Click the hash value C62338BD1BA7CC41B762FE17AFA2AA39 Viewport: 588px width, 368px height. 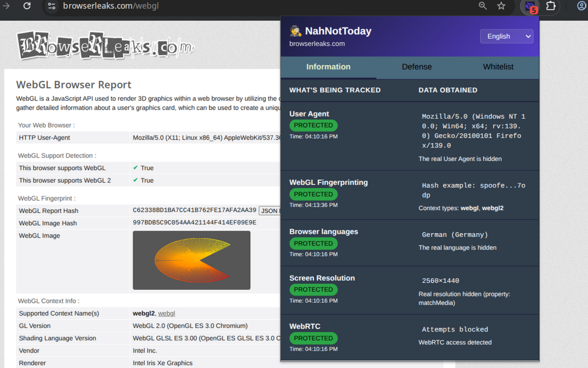(194, 210)
